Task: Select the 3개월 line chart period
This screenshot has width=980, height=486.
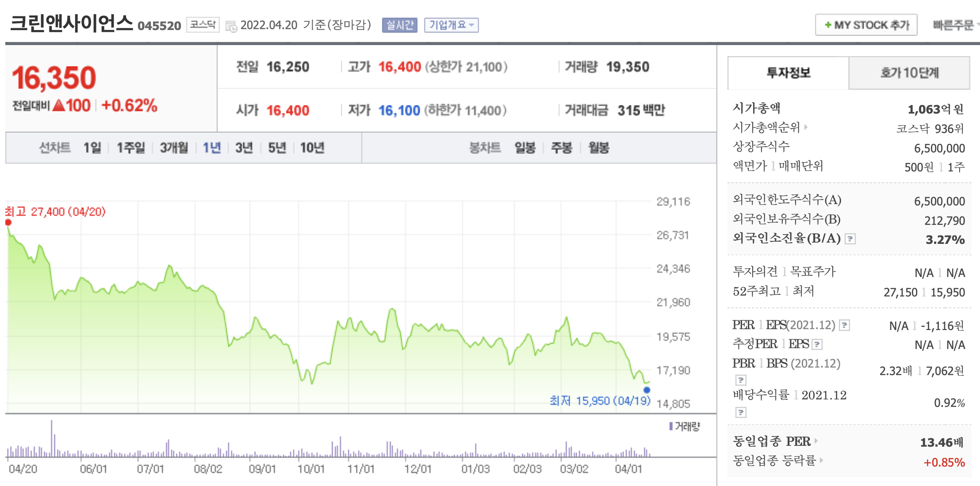Action: (174, 148)
